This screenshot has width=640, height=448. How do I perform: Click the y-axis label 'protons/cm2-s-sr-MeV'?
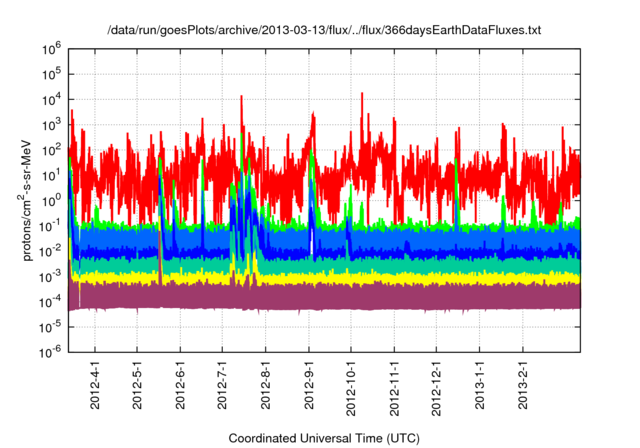tap(25, 200)
